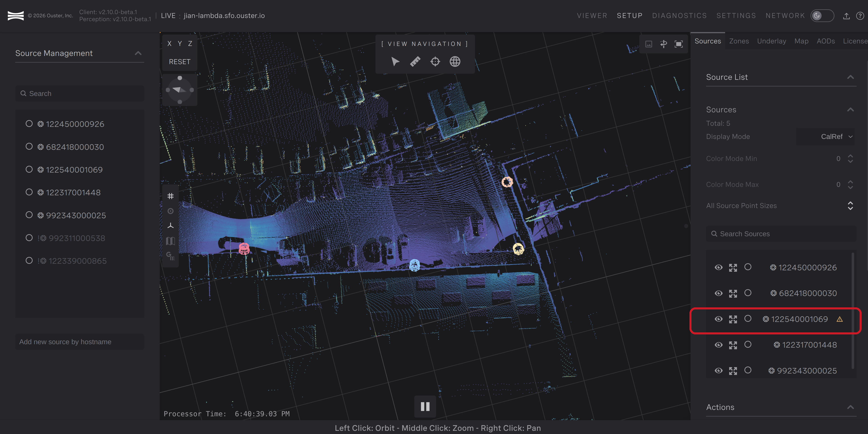Toggle the three-axis origin icon
The width and height of the screenshot is (868, 434).
click(171, 226)
